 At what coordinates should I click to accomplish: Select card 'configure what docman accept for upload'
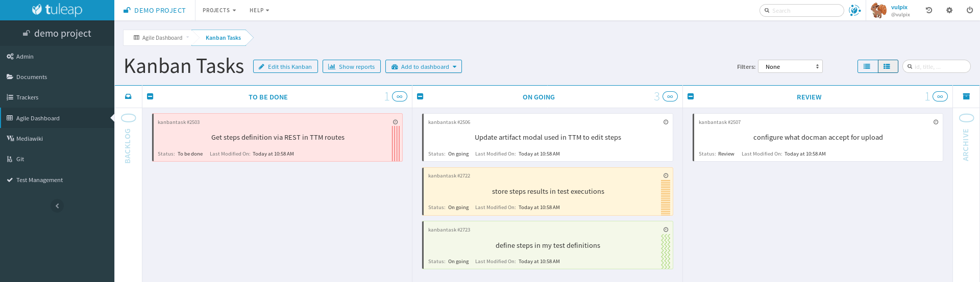click(818, 138)
